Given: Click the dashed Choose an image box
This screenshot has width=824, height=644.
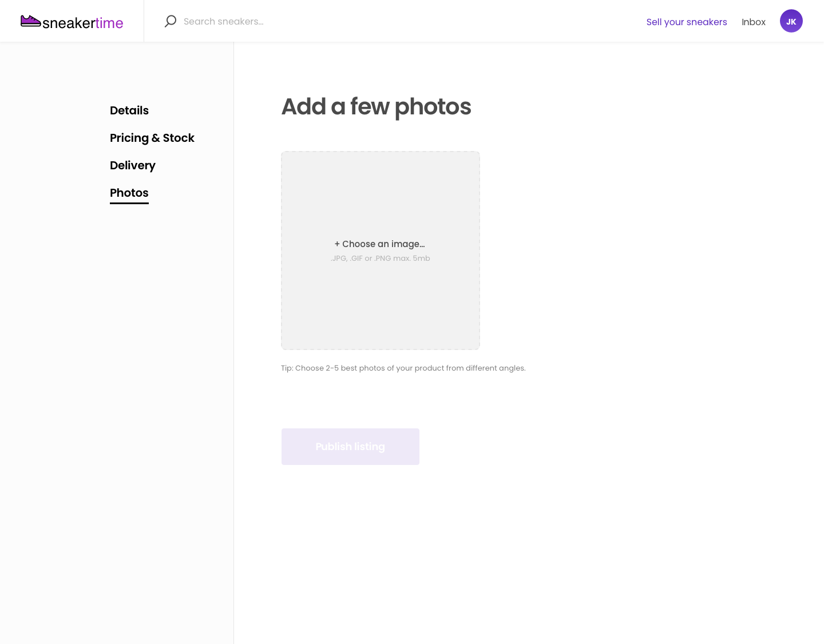Looking at the screenshot, I should click(380, 251).
